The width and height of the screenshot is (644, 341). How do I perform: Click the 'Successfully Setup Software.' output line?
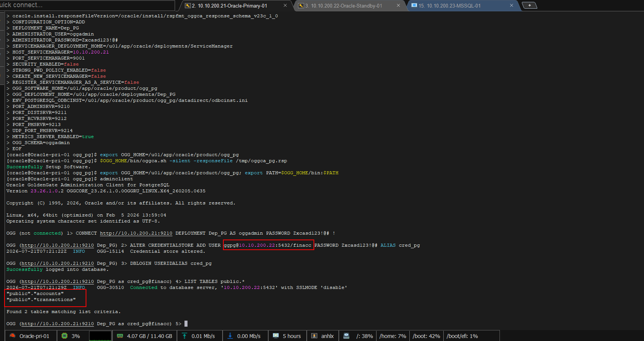48,167
